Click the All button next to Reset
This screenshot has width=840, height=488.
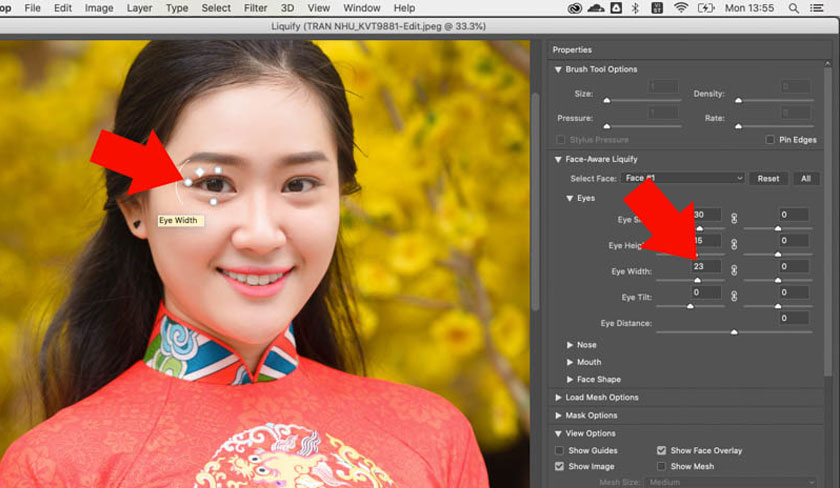(806, 178)
